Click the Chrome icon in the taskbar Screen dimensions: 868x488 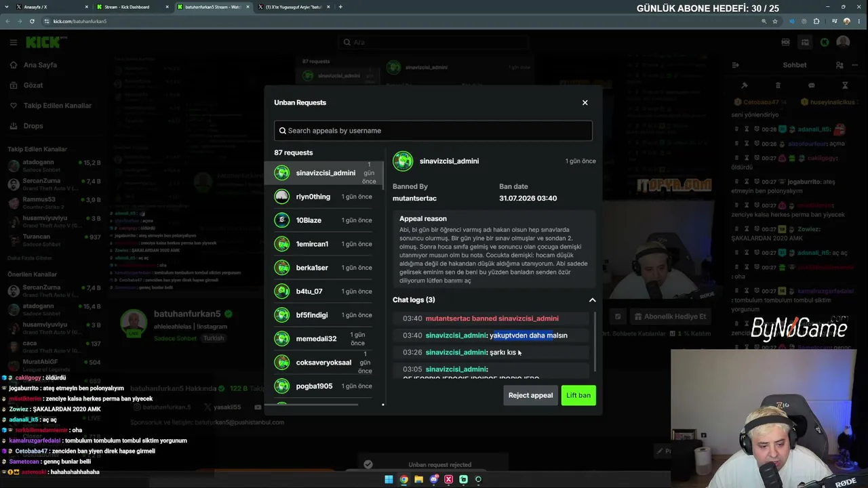[x=403, y=479]
